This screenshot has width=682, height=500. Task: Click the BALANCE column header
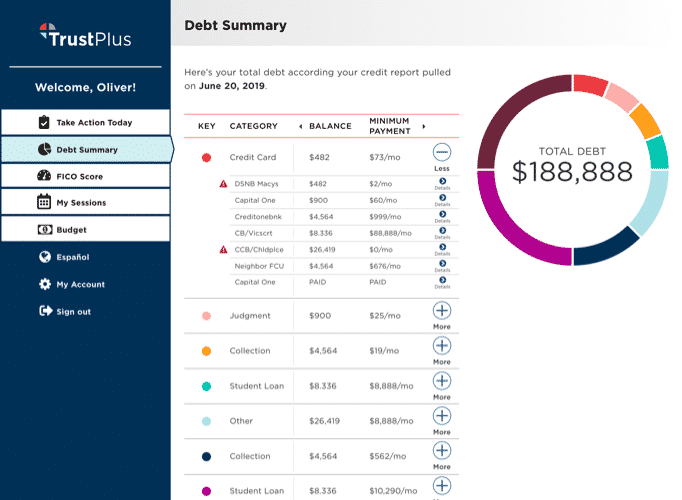point(330,126)
